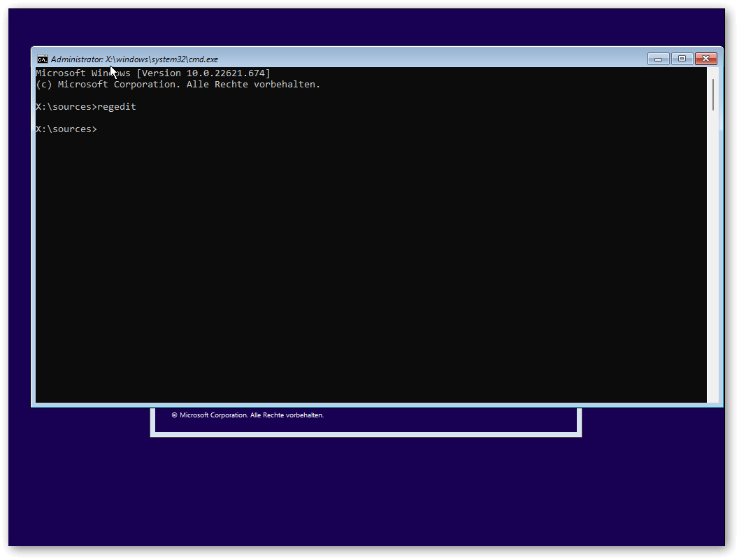Maximize the command prompt window
The image size is (739, 560).
point(682,59)
